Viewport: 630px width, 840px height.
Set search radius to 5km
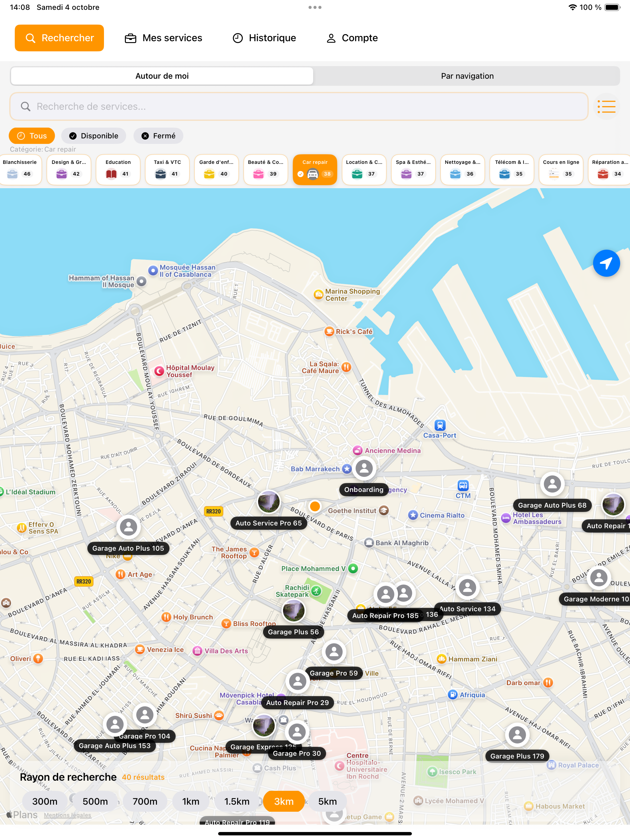[x=328, y=801]
